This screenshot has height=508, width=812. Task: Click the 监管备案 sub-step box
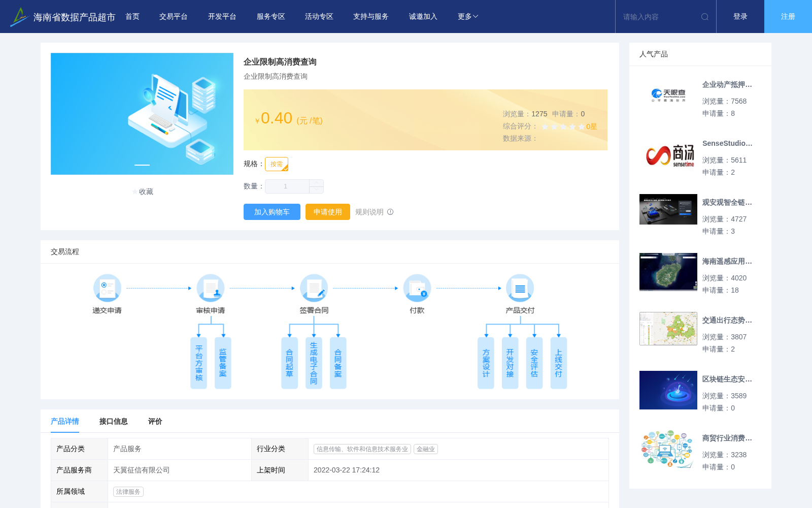coord(223,363)
